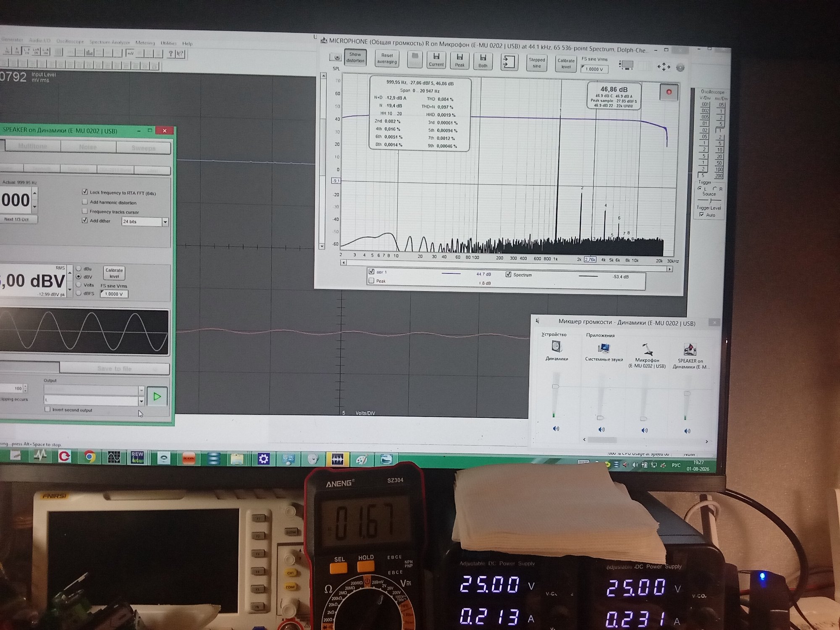This screenshot has height=630, width=840.
Task: Click the Динамики device icon in mixer
Action: coord(556,346)
